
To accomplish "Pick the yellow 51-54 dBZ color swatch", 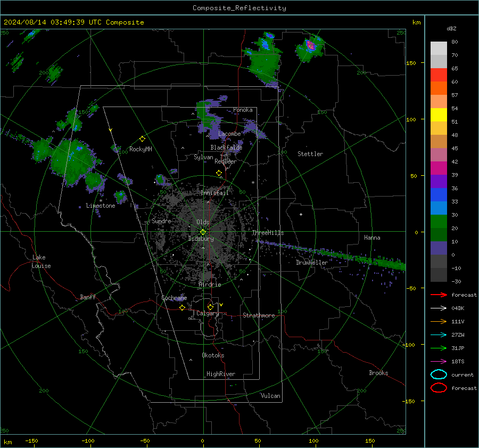I will click(439, 115).
